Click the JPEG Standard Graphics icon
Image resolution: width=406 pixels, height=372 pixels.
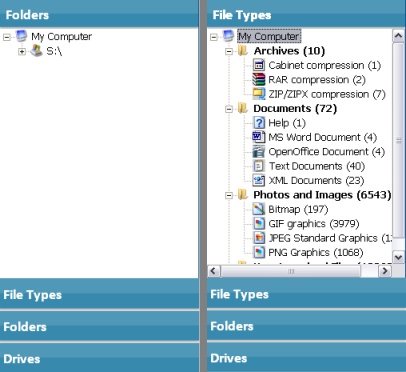pos(259,238)
